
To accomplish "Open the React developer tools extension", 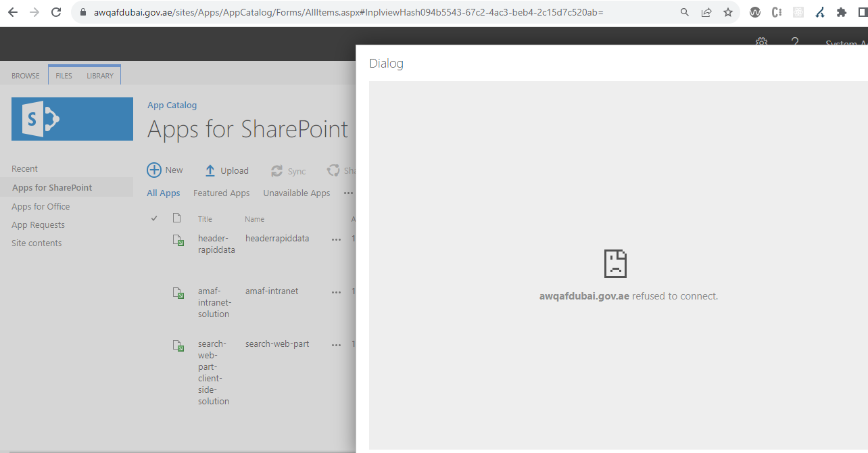I will tap(798, 12).
